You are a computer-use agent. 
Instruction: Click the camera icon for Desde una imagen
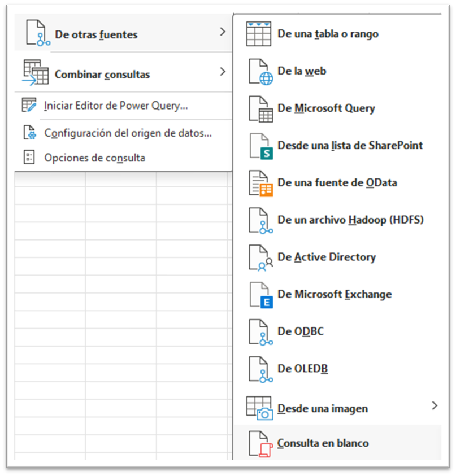click(x=259, y=408)
